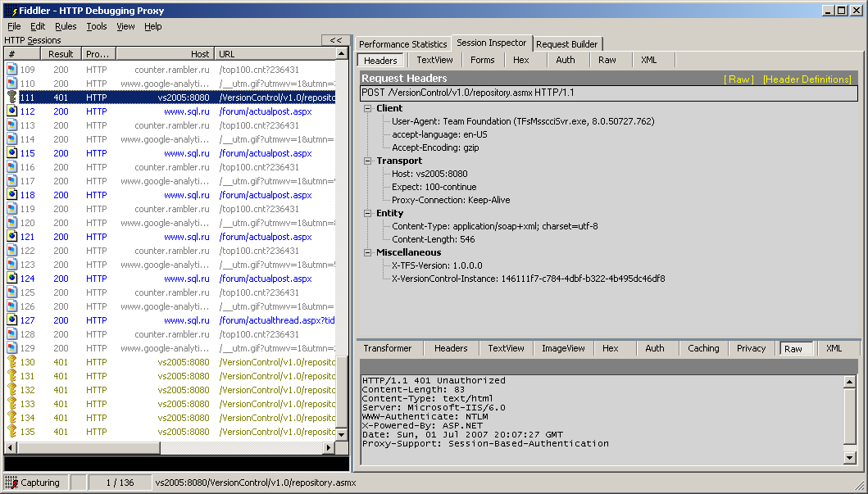Screen dimensions: 868x494
Task: Click the session 109 image icon
Action: coord(11,70)
